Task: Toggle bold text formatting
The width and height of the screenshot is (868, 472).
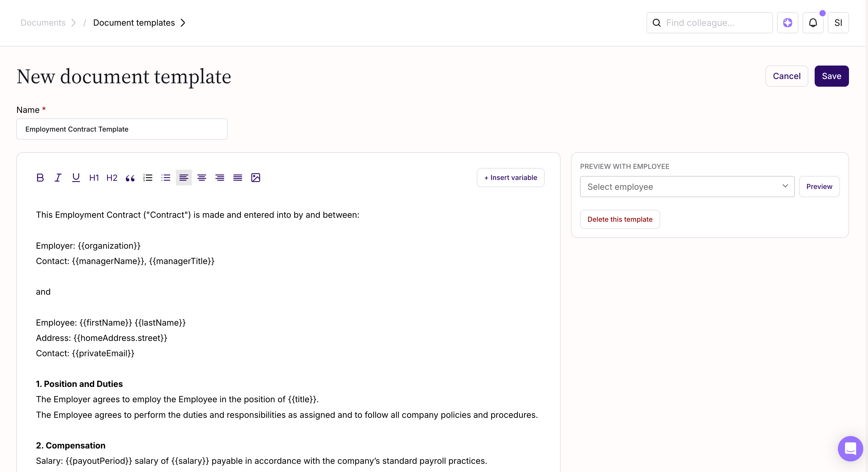Action: pos(40,178)
